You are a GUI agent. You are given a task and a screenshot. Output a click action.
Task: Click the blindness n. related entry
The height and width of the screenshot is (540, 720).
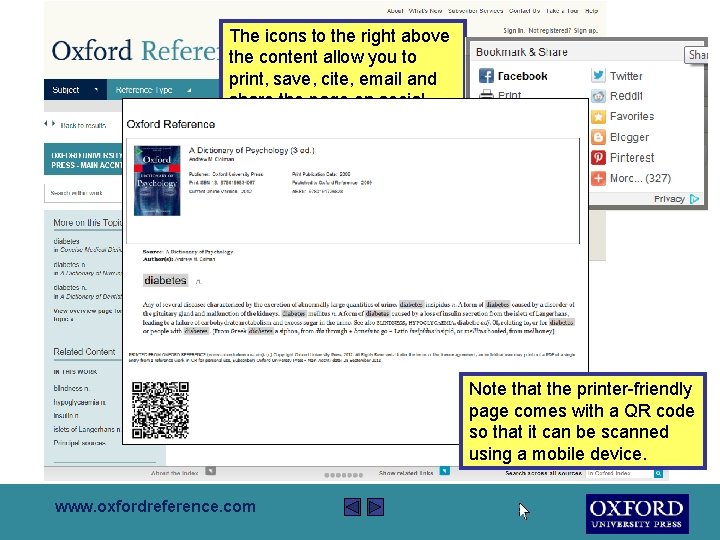pos(71,388)
